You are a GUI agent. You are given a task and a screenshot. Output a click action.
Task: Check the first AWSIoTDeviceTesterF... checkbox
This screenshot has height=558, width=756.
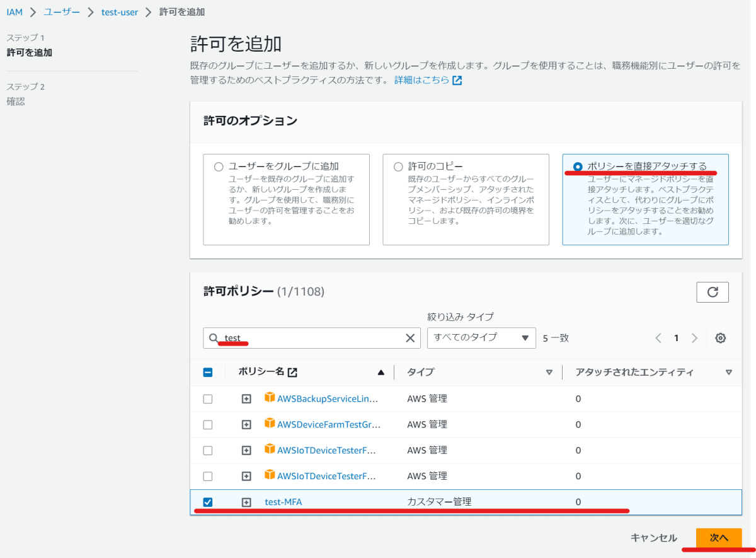tap(208, 451)
